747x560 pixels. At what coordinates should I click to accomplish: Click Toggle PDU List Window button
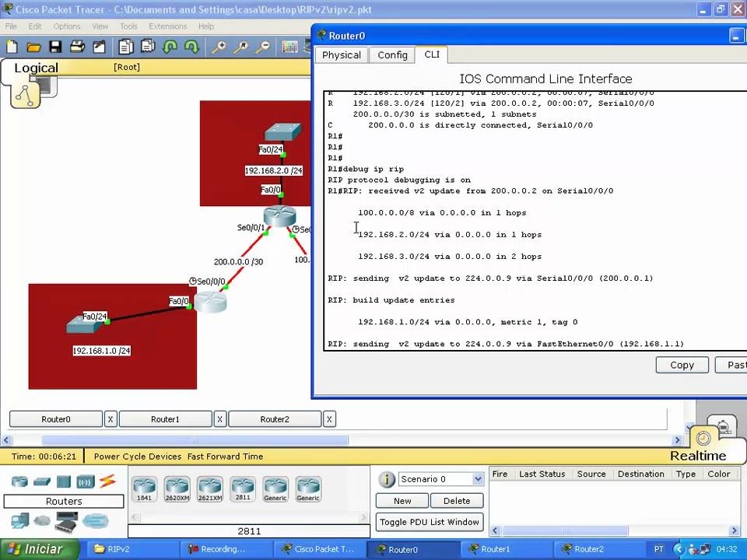430,522
